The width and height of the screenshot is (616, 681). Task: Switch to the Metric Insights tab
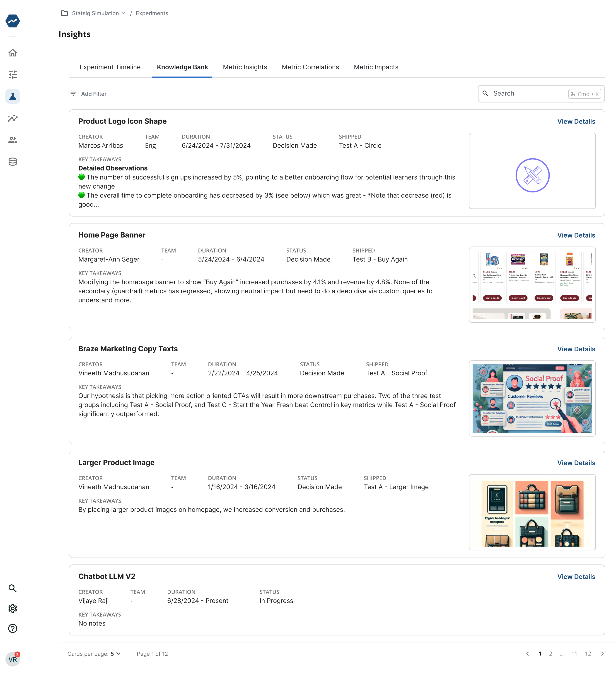coord(245,67)
